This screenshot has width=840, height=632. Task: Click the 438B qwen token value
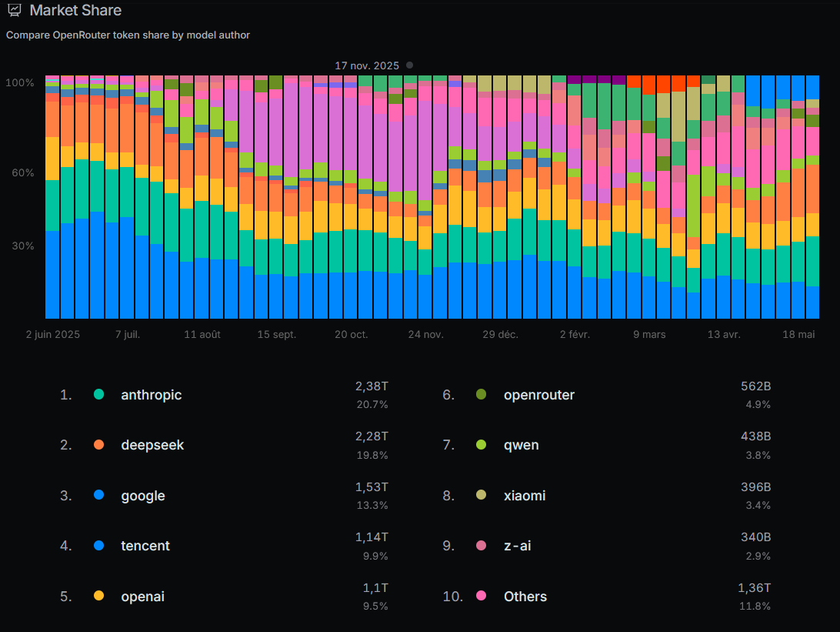(756, 436)
